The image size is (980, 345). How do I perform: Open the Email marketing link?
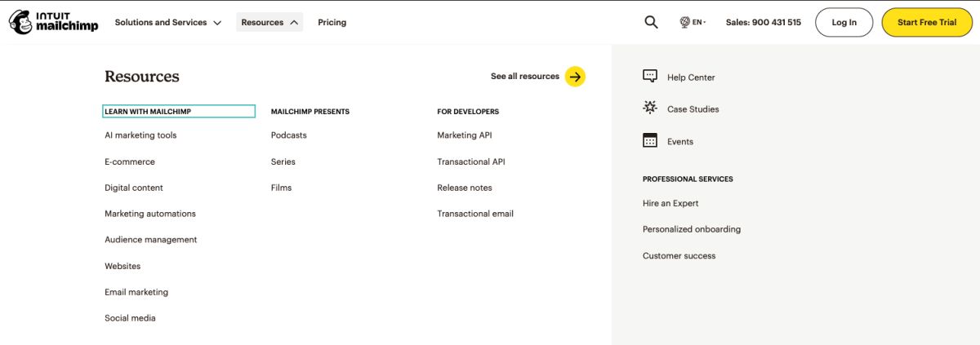[136, 292]
